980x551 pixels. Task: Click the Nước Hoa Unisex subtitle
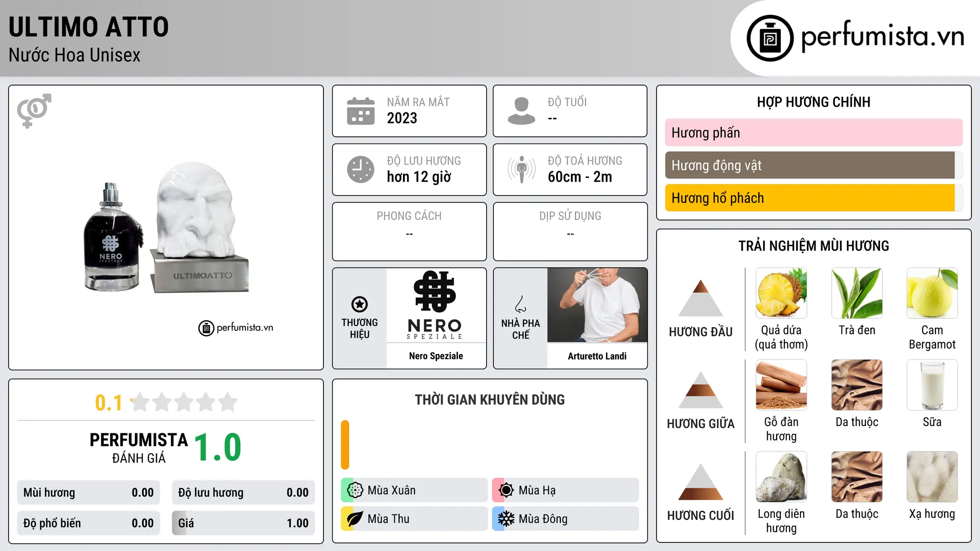coord(75,55)
